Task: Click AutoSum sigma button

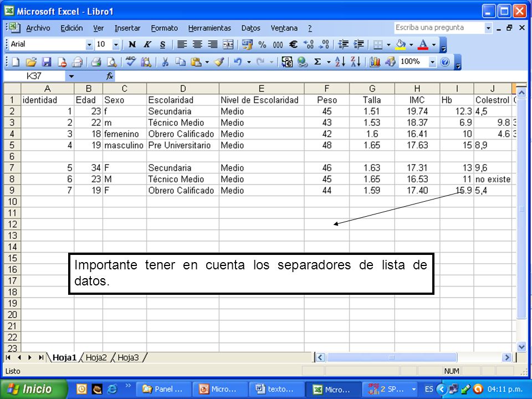Action: (x=318, y=62)
